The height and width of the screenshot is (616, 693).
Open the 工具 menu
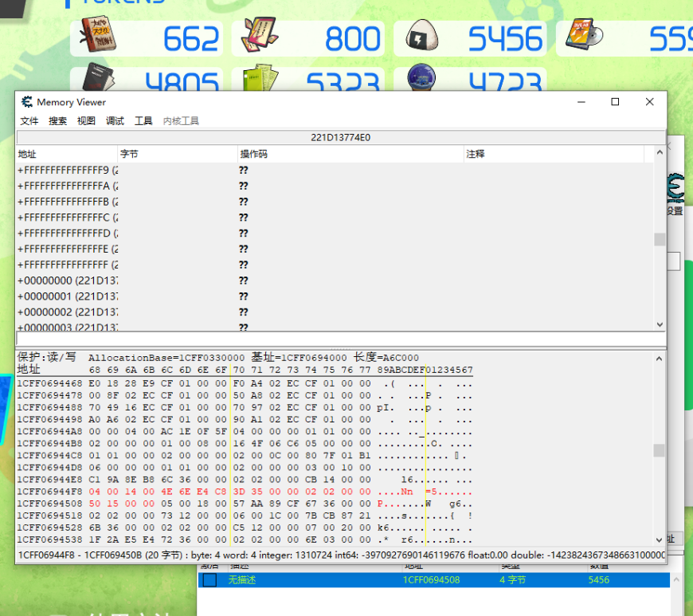143,121
